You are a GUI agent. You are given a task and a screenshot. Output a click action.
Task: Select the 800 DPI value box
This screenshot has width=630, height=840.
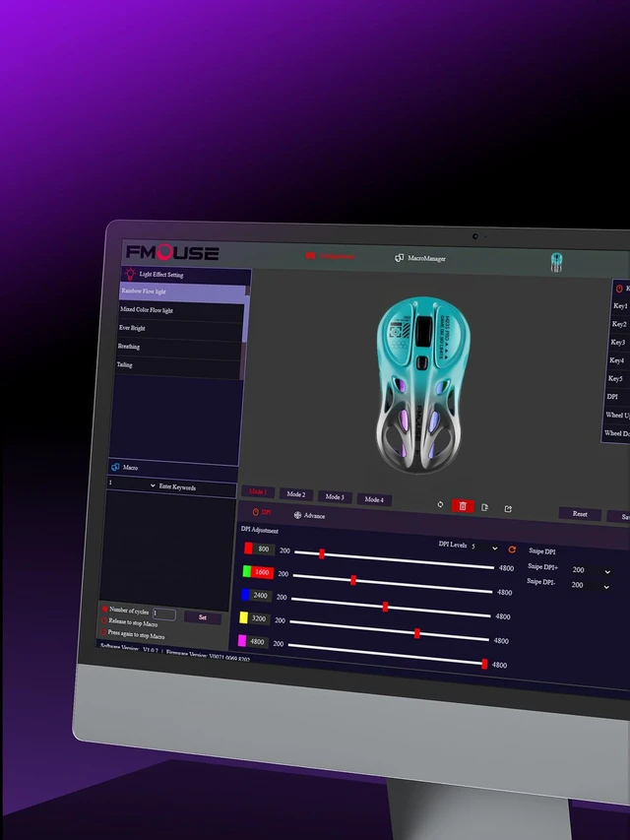(264, 549)
